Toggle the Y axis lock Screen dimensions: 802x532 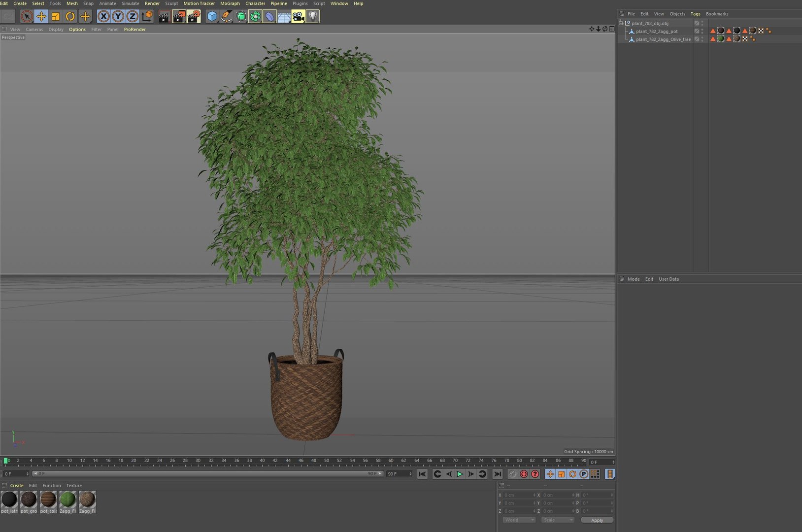point(118,17)
